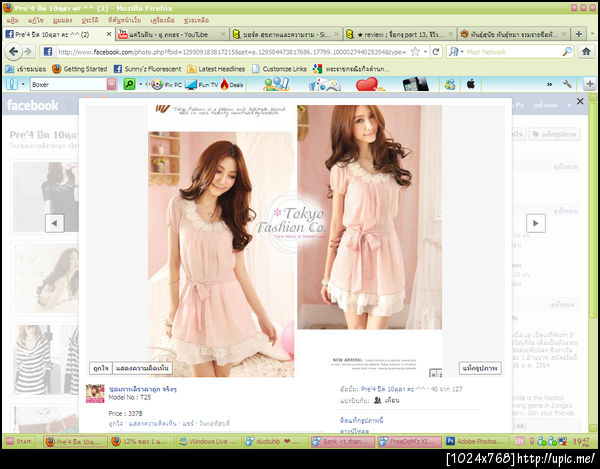Open the first Firefox menu (File)

click(12, 20)
